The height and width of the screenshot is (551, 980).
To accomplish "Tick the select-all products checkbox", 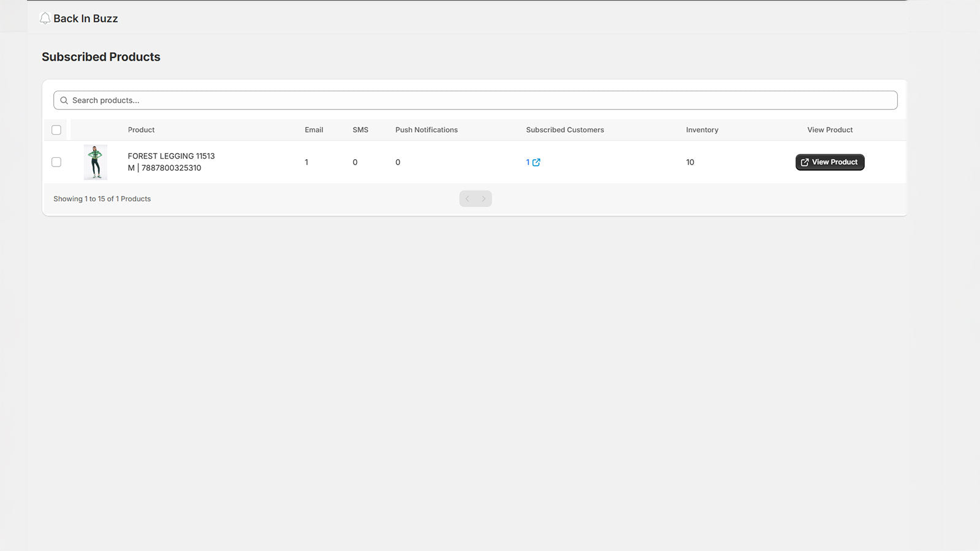I will 56,130.
